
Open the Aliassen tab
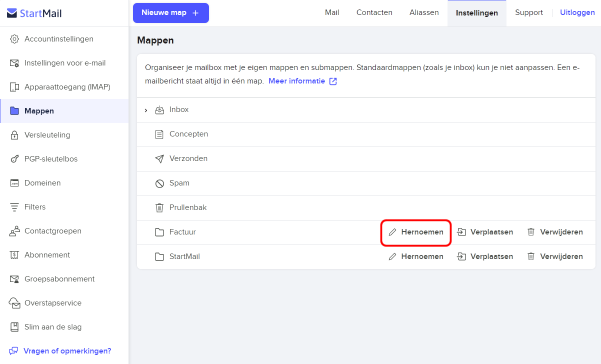tap(424, 12)
